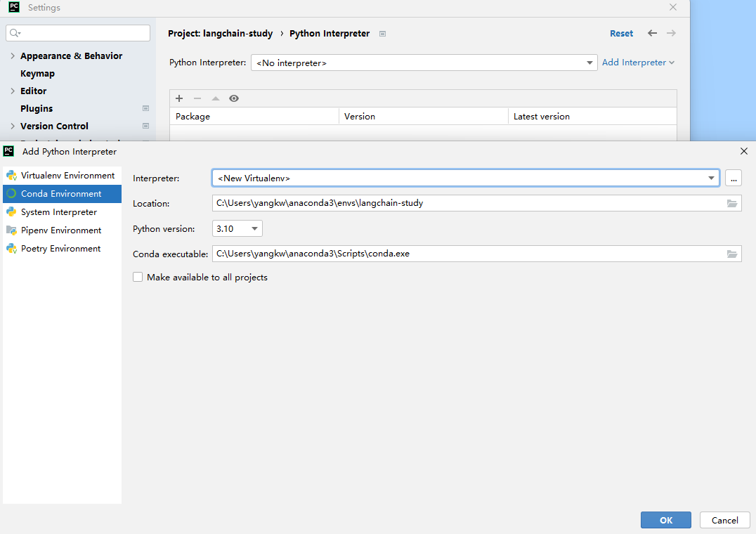Click the Settings search field
This screenshot has width=756, height=534.
[x=78, y=33]
